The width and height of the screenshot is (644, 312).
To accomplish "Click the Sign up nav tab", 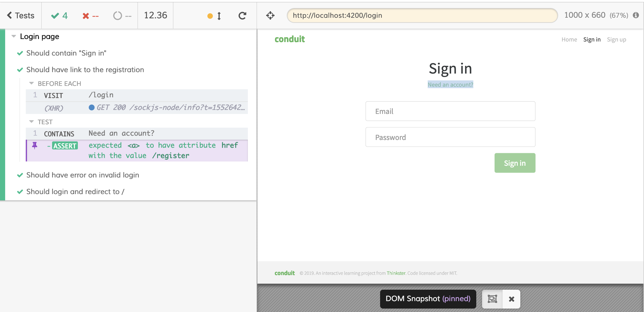I will (616, 40).
